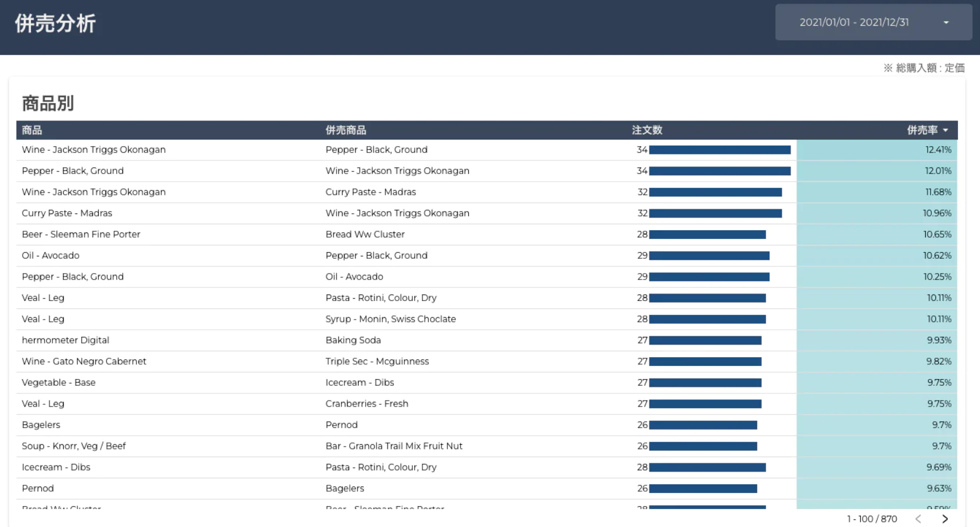The image size is (980, 527).
Task: Click hermometer Digital product cell
Action: (x=66, y=340)
